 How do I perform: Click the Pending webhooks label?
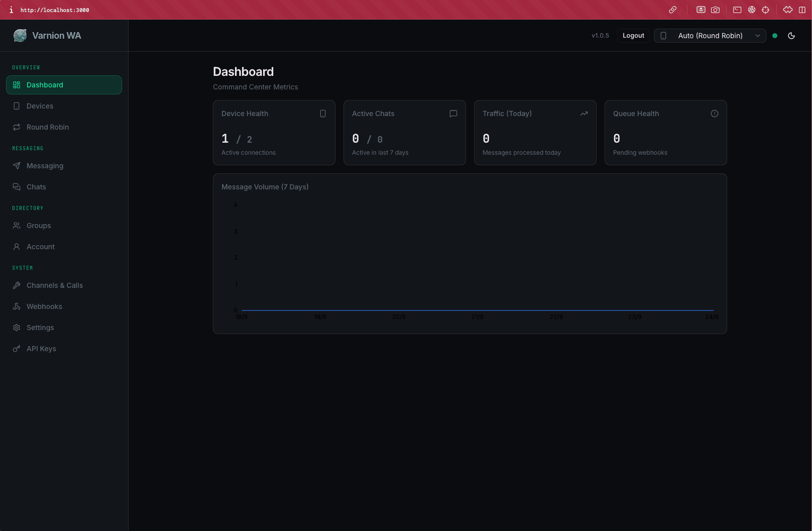[640, 153]
